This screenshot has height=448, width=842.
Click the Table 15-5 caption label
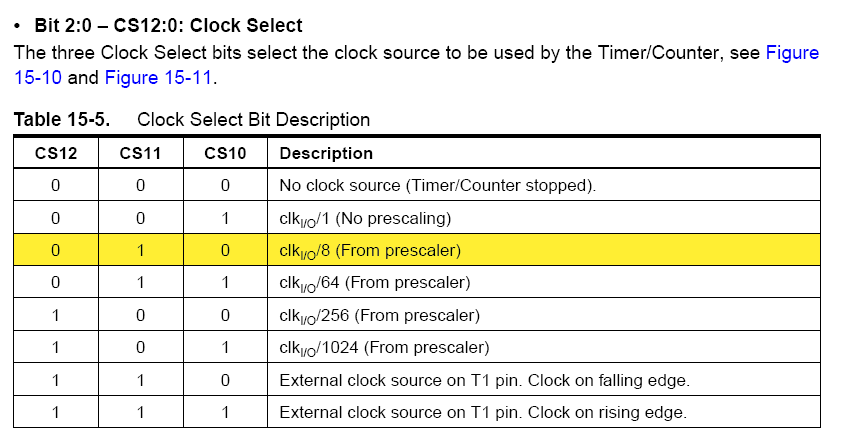[x=62, y=119]
